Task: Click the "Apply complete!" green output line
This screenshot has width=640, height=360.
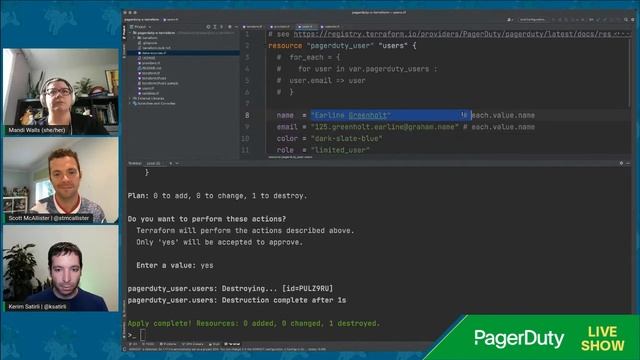Action: [x=253, y=323]
